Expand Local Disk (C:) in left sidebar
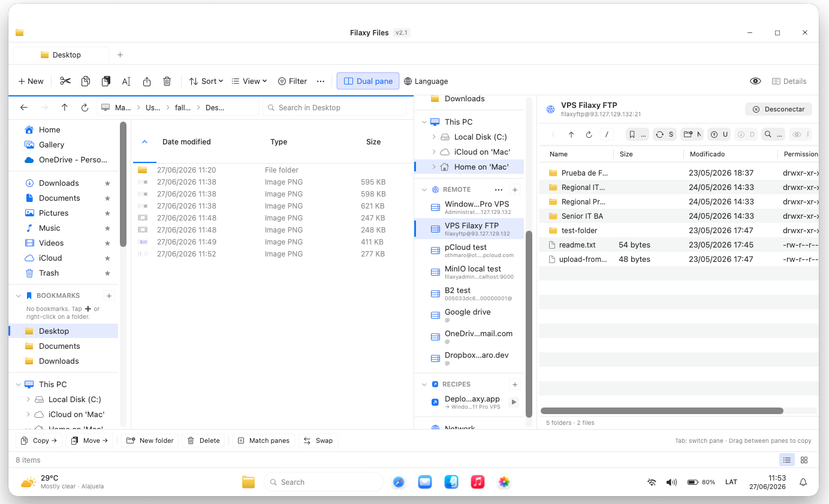The image size is (829, 504). (x=28, y=399)
